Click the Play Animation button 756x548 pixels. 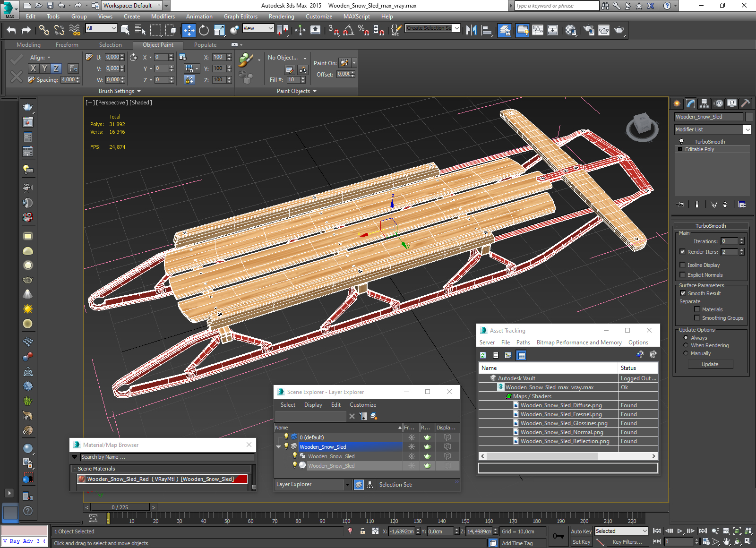click(x=680, y=531)
